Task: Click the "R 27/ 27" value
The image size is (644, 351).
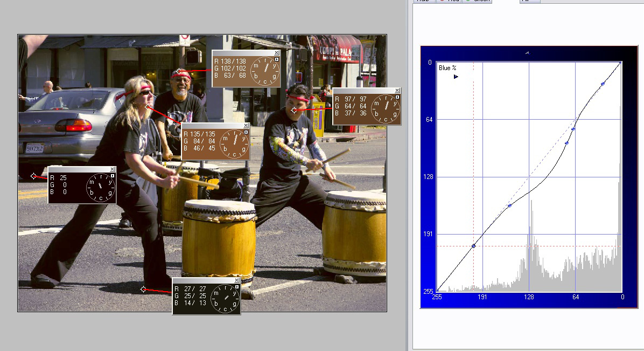Action: coord(190,289)
